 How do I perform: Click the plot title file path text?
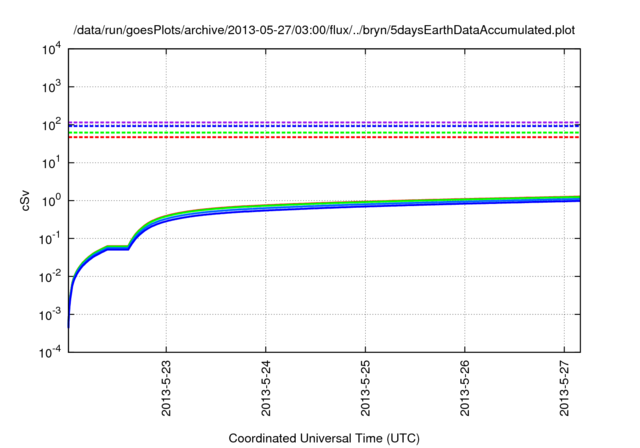point(324,30)
